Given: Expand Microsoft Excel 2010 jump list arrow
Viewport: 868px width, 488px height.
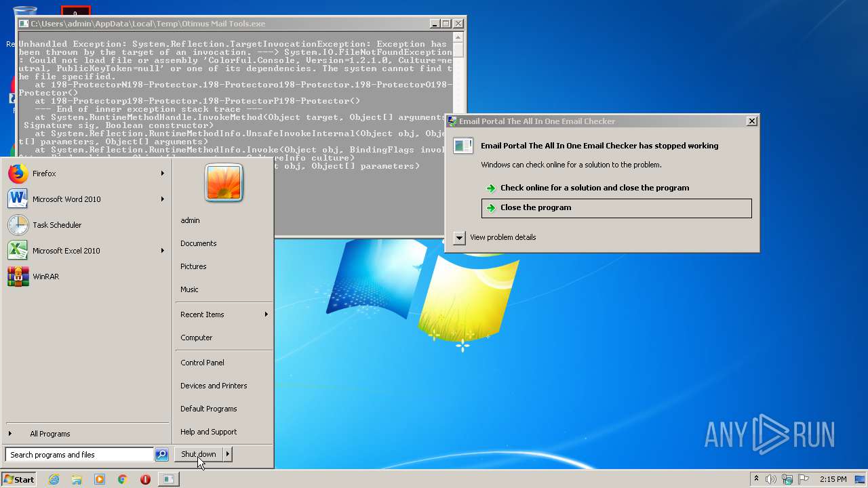Looking at the screenshot, I should (x=162, y=251).
